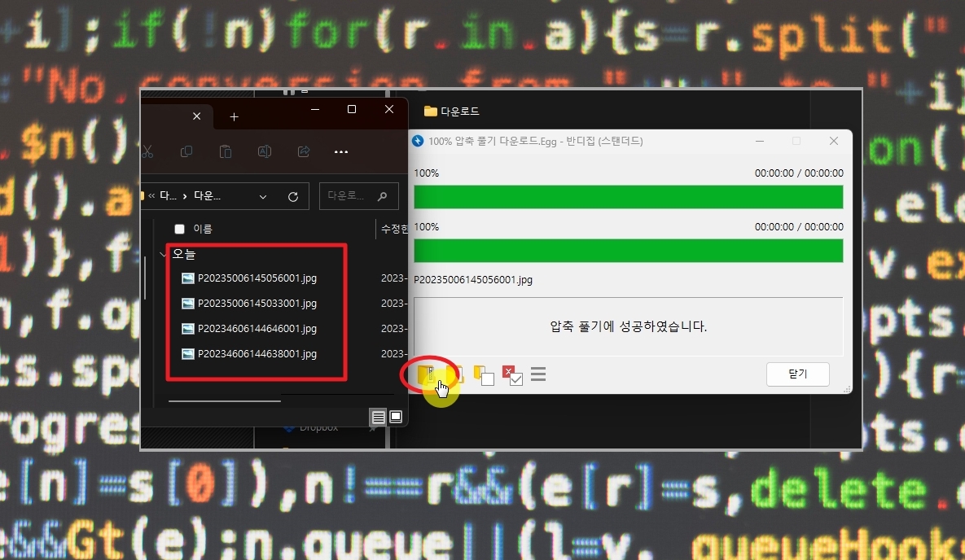The image size is (965, 560).
Task: Click the Share icon in Explorer toolbar
Action: click(304, 151)
